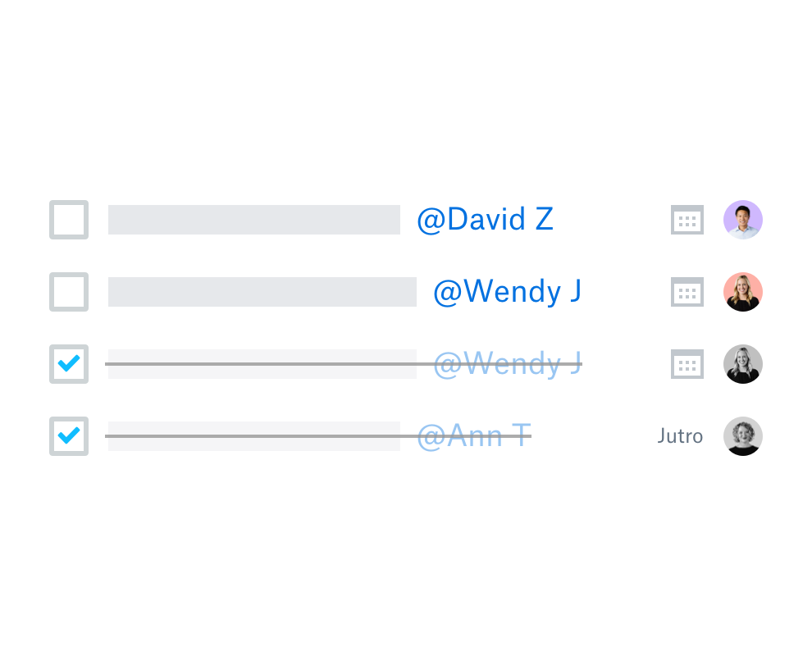Click the grayscale avatar next to Jutro
This screenshot has width=812, height=656.
[742, 436]
